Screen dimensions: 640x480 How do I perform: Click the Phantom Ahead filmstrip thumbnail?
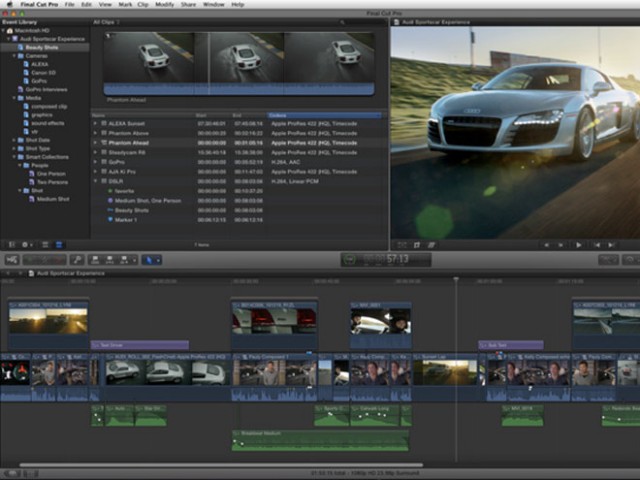(239, 64)
